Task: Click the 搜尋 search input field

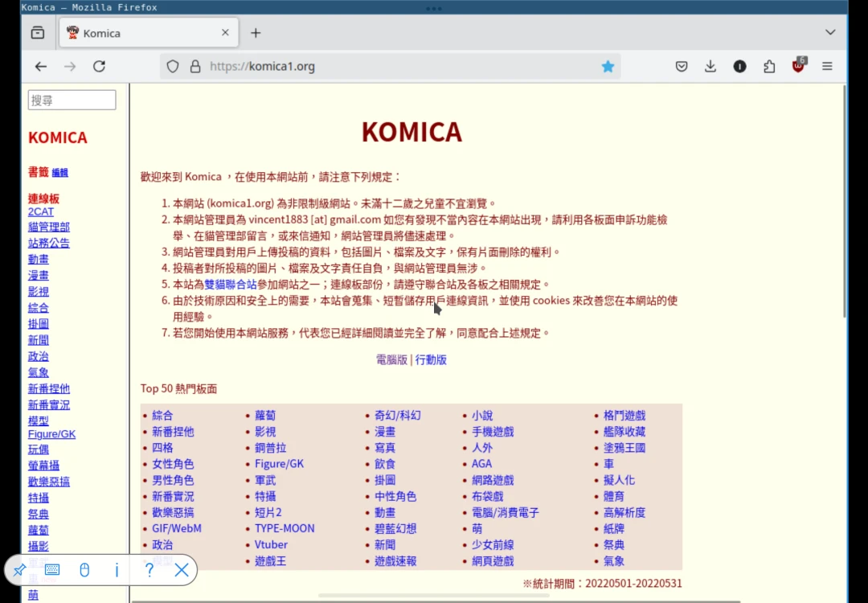Action: tap(72, 100)
